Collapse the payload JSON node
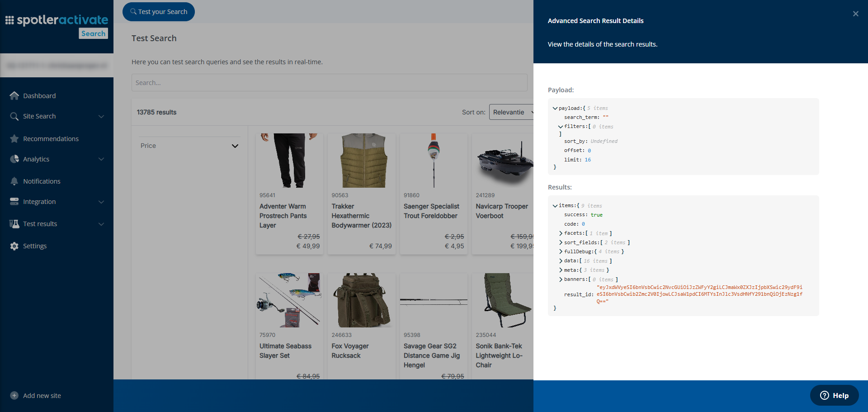This screenshot has width=868, height=412. [555, 109]
